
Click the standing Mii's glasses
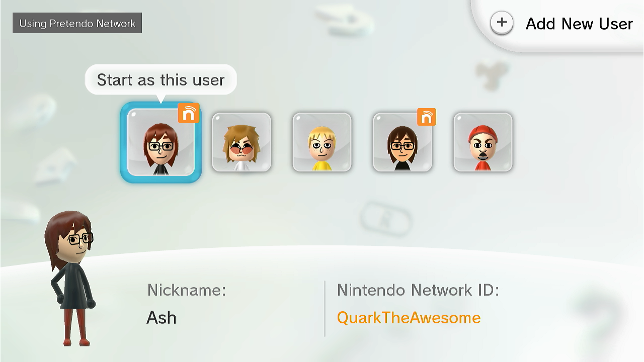point(80,239)
